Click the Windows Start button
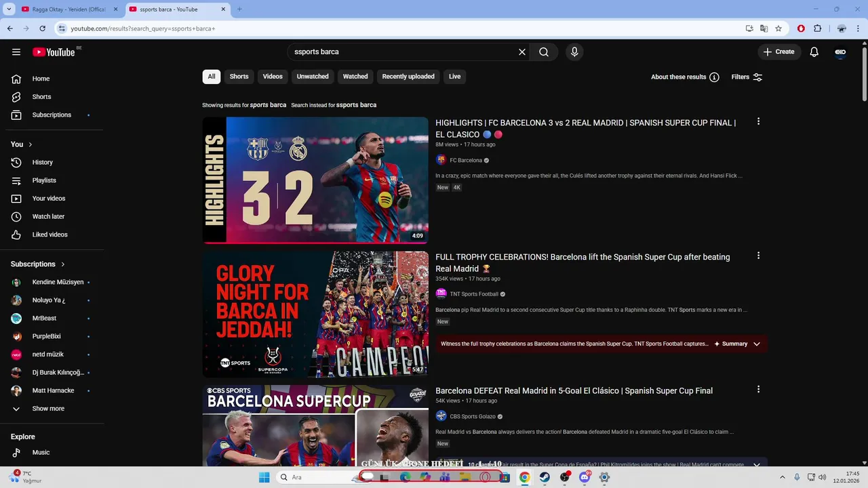The width and height of the screenshot is (868, 488). click(264, 477)
